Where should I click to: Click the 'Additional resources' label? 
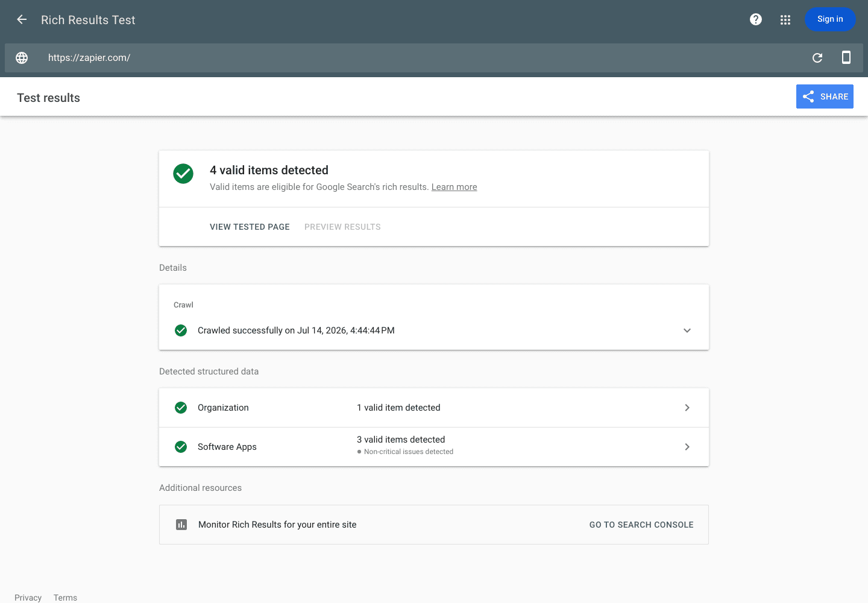200,488
